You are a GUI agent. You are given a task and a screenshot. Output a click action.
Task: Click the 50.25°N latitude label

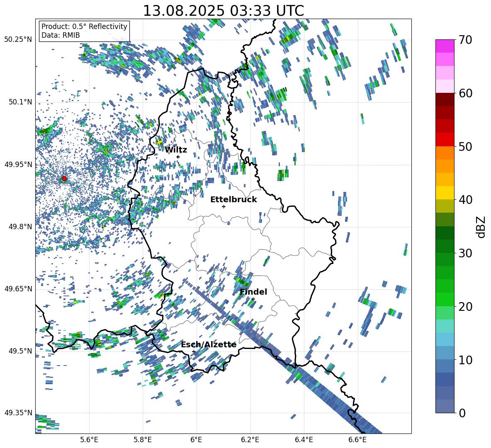[18, 40]
